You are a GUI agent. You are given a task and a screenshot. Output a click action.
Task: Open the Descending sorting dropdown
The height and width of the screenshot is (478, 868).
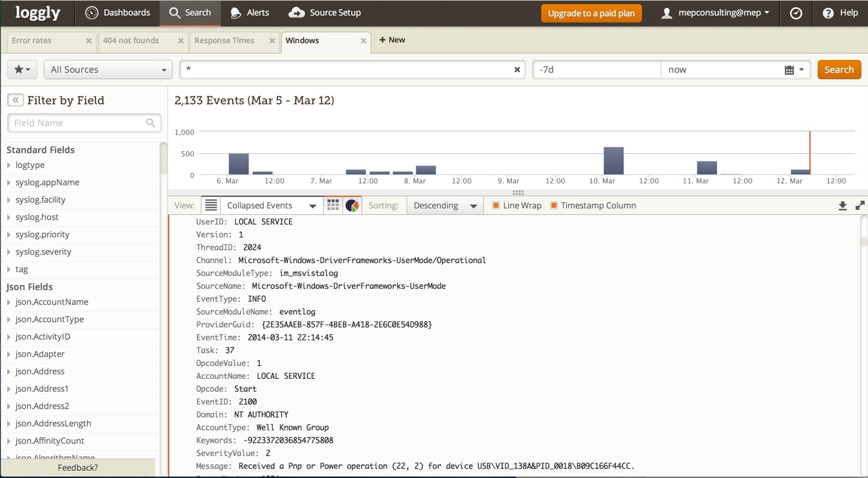[x=445, y=205]
